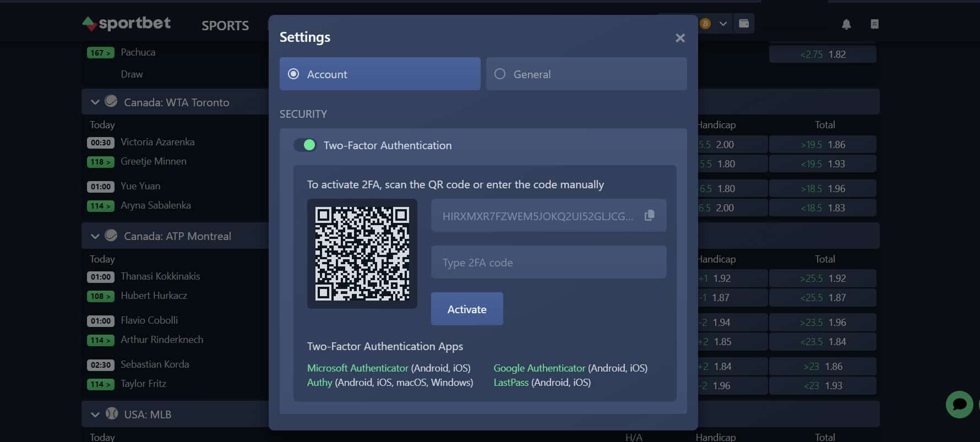The image size is (980, 442).
Task: Open 114 markets badge for Aryna Sabalenka
Action: point(100,206)
